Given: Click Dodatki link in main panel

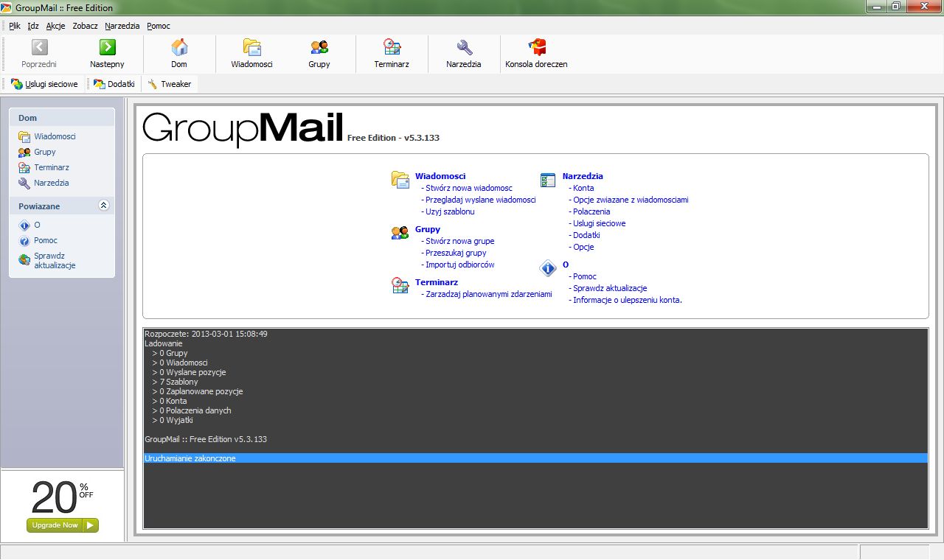Looking at the screenshot, I should point(586,235).
